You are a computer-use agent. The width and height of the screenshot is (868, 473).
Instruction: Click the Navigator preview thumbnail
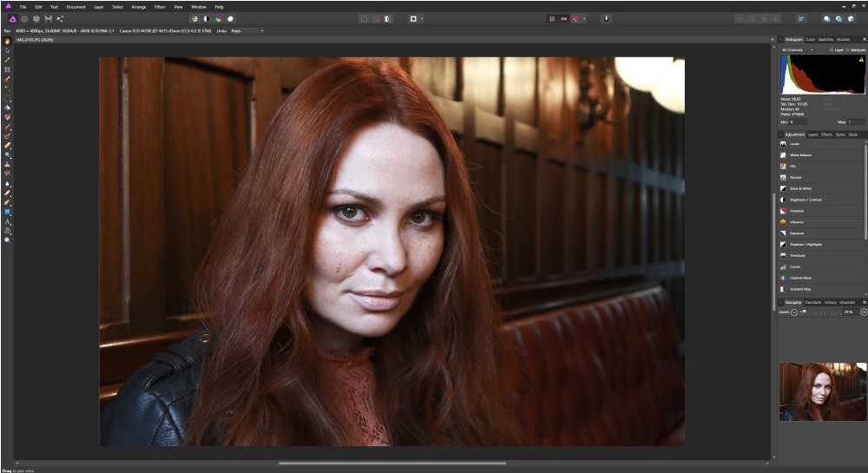(x=823, y=391)
